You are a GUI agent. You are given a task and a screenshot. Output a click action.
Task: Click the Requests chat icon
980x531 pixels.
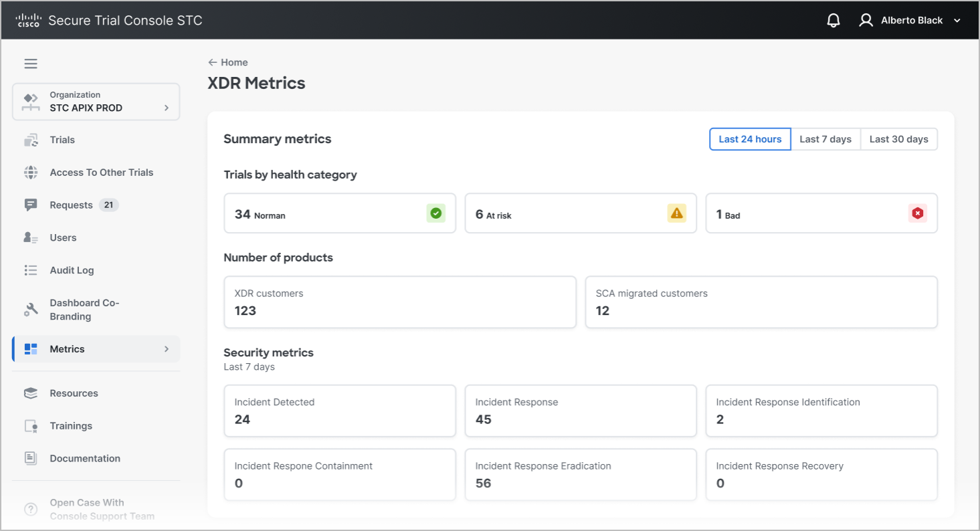tap(31, 205)
